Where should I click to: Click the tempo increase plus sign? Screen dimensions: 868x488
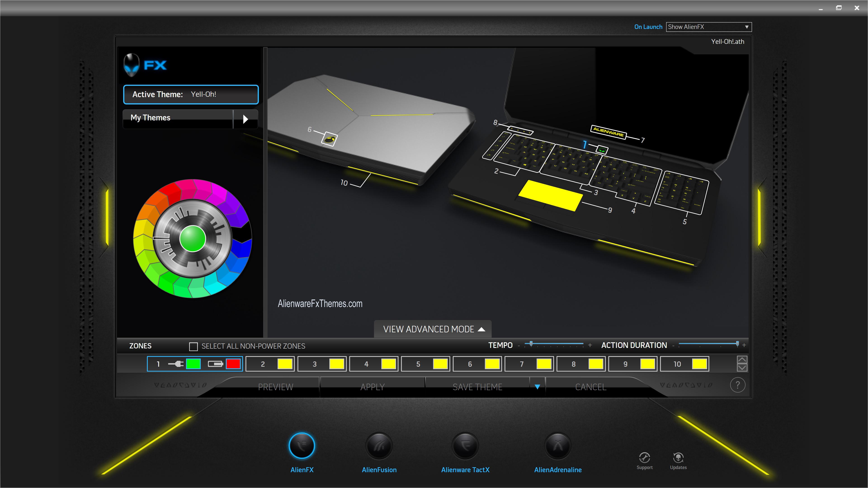(x=590, y=345)
